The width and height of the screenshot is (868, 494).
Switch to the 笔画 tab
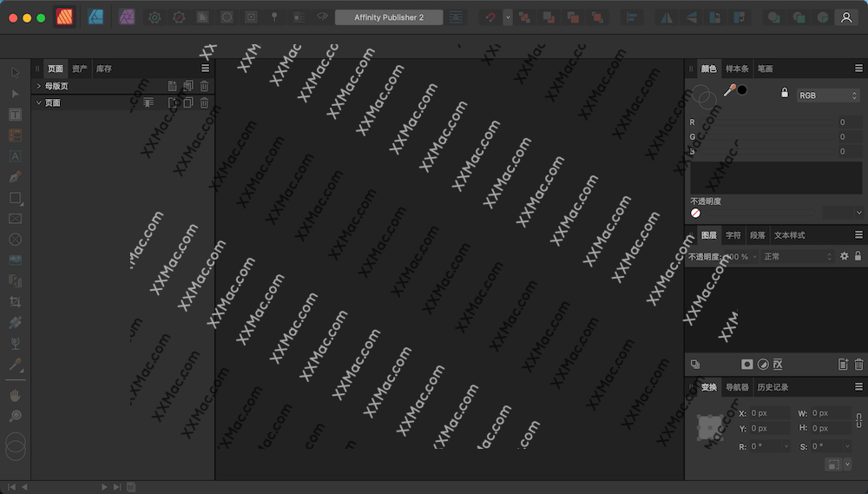[x=765, y=69]
